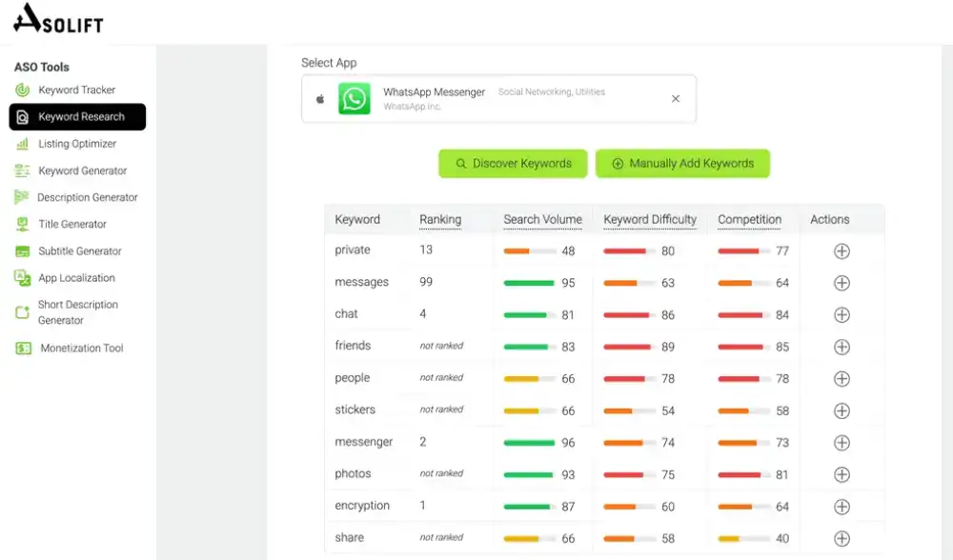
Task: Add the 'chat' keyword using plus icon
Action: 841,315
